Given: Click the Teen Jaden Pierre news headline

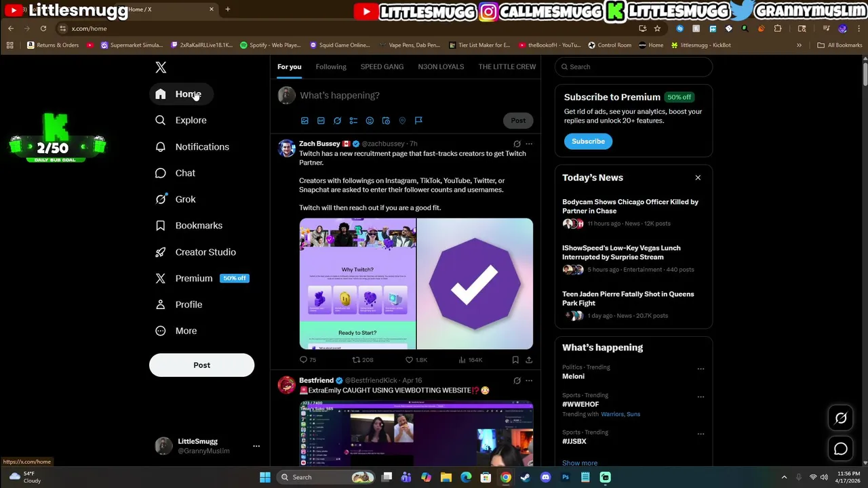Looking at the screenshot, I should pos(628,298).
